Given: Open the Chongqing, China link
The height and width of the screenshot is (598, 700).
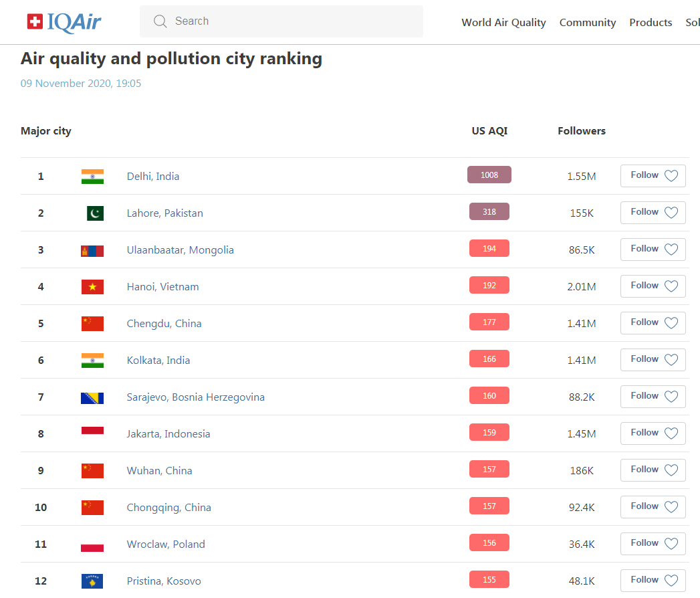Looking at the screenshot, I should 168,507.
